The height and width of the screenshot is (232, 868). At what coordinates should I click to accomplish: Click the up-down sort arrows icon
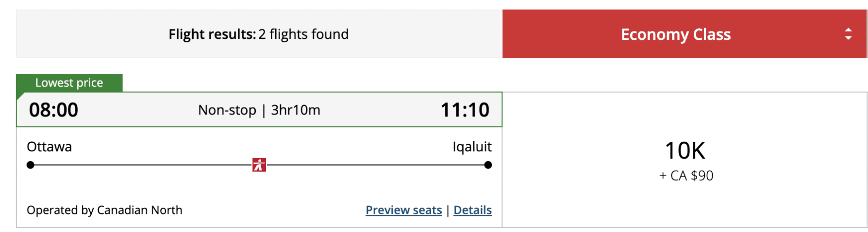point(848,34)
